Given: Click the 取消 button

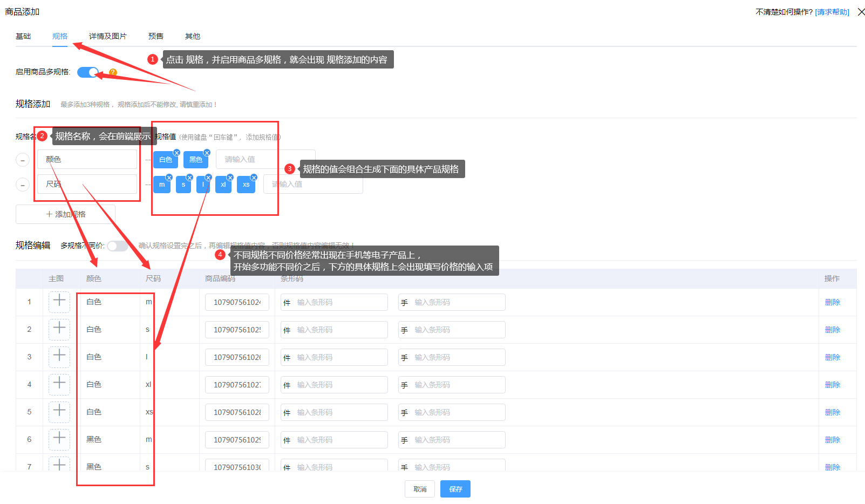Looking at the screenshot, I should pos(420,489).
